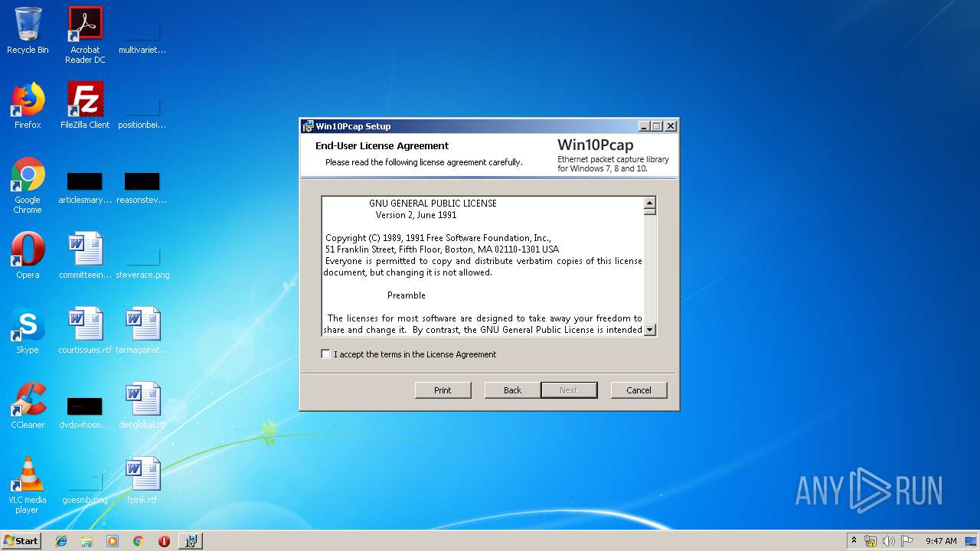This screenshot has width=980, height=551.
Task: Click the GNU license text area
Action: point(483,266)
